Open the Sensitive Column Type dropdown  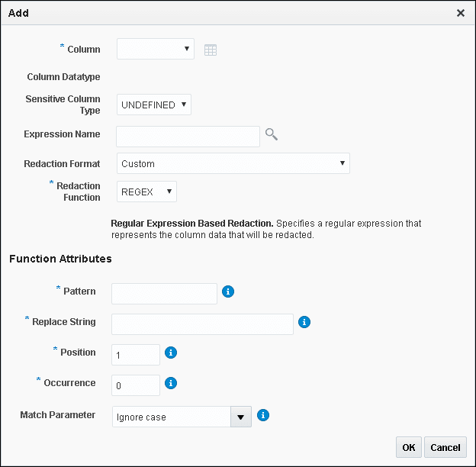point(154,105)
